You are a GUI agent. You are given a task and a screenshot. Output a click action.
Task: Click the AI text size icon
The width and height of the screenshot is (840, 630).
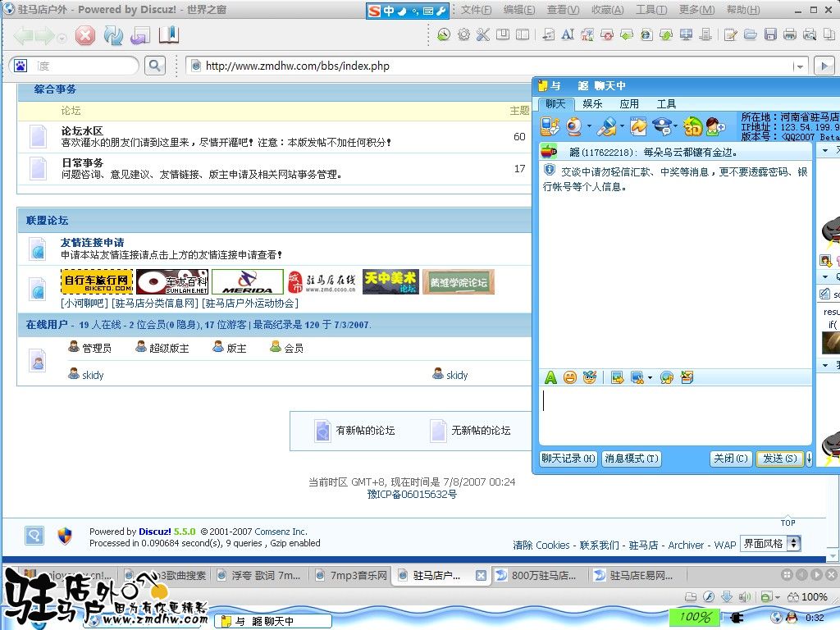568,34
